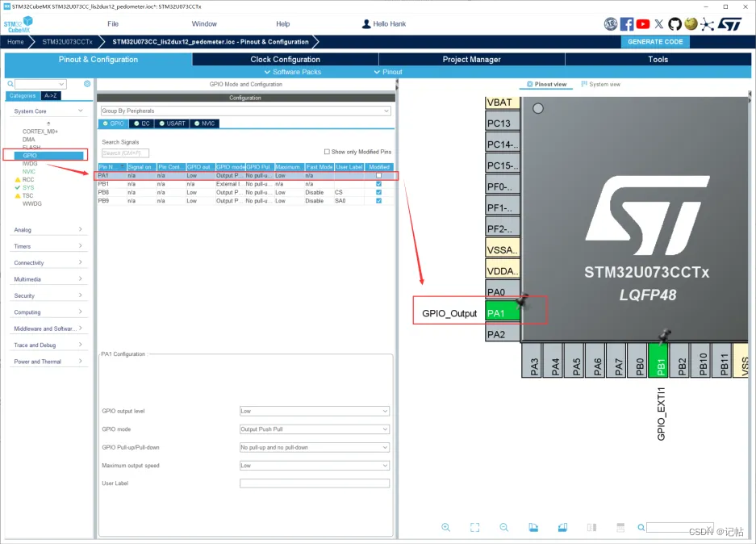Go to the STM32U073CCTx breadcrumb
Viewport: 756px width, 544px height.
[67, 42]
